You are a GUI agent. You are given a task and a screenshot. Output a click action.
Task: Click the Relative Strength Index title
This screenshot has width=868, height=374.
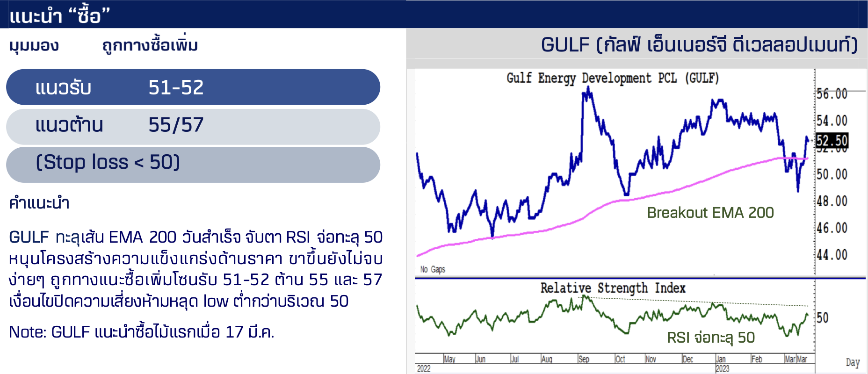[x=613, y=288]
